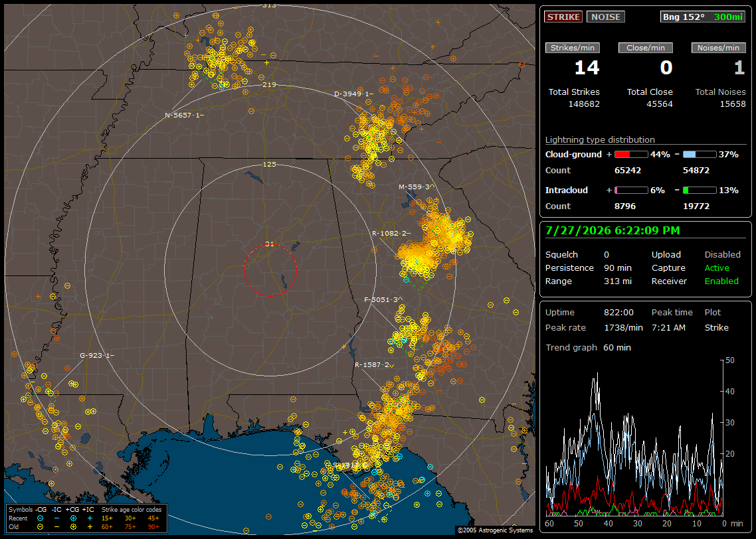Click the Upload status Disabled
The width and height of the screenshot is (756, 539).
tap(722, 255)
